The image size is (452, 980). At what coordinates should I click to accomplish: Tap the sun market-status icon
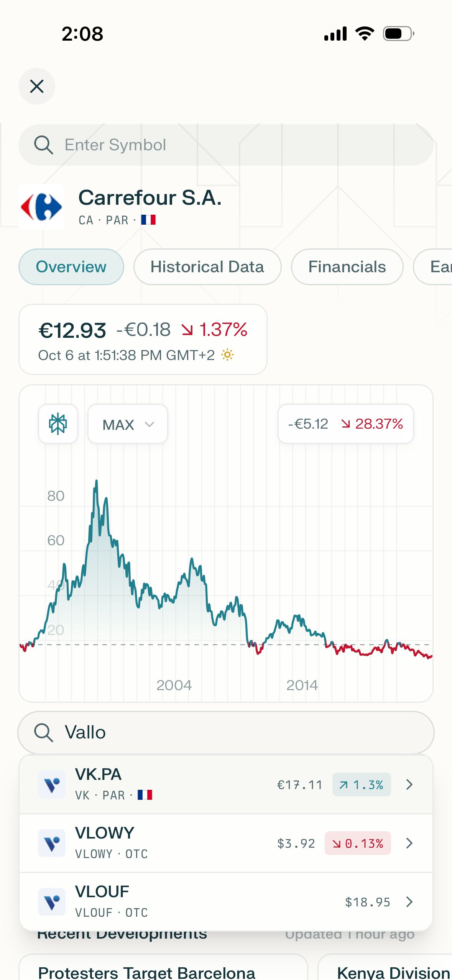pyautogui.click(x=227, y=355)
